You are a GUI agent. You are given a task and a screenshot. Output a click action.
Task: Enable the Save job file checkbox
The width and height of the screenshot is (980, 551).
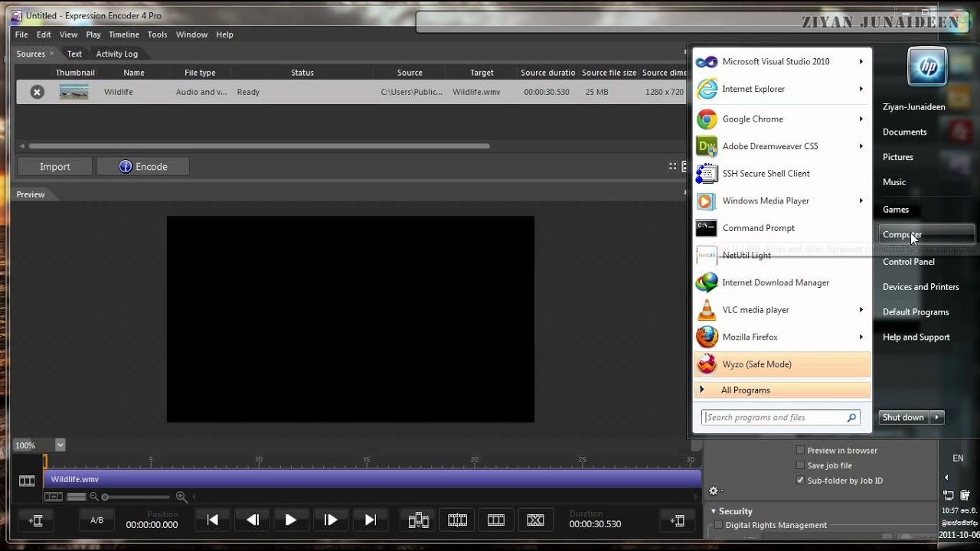coord(800,465)
